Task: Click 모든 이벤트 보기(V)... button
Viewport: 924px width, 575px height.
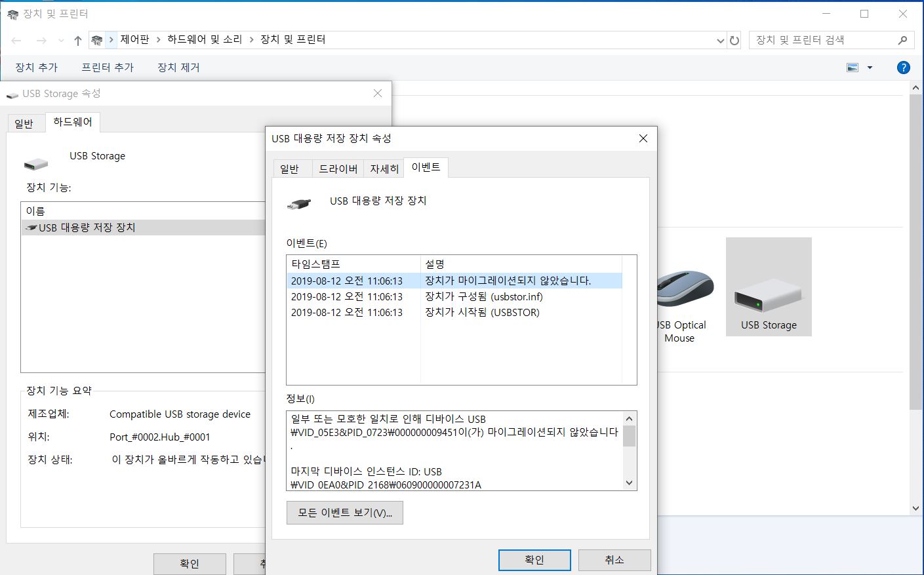Action: (345, 513)
